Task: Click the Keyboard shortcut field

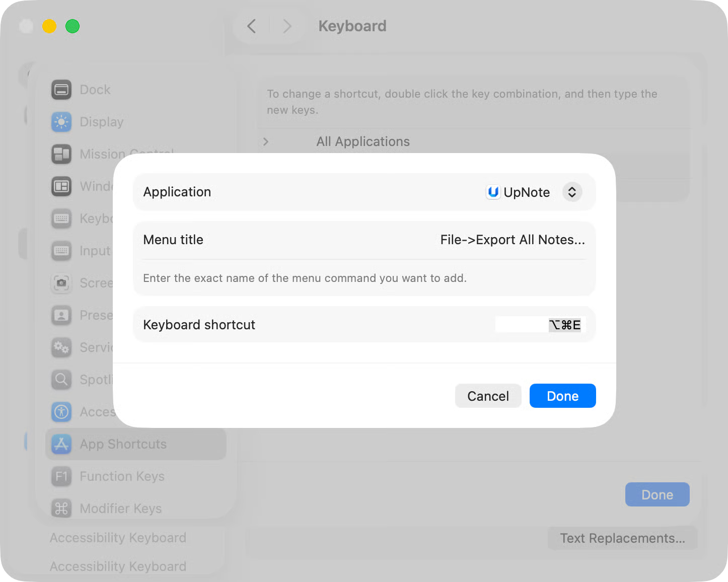Action: coord(540,325)
